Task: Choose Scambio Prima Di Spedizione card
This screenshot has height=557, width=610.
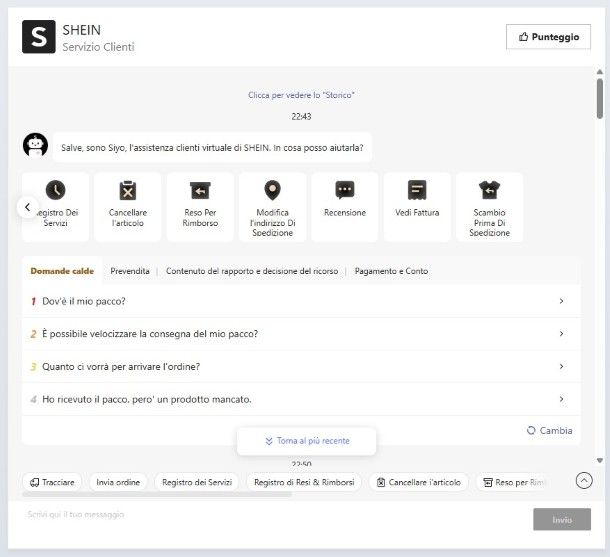Action: 489,207
